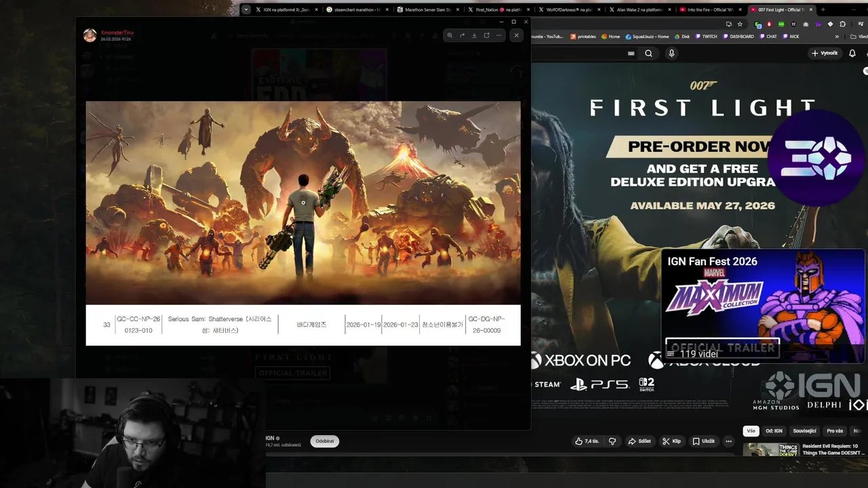
Task: Open the XmonsterTina username link
Action: point(117,33)
